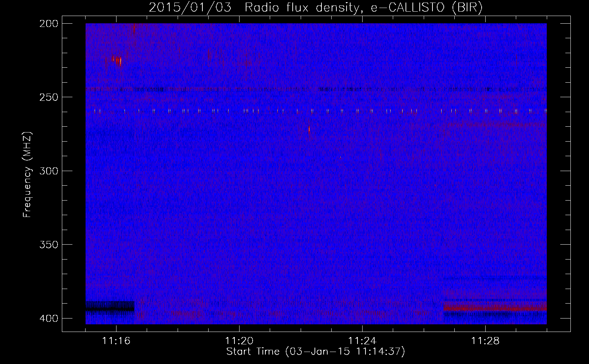Click the 11:24 time tick label

pyautogui.click(x=362, y=341)
